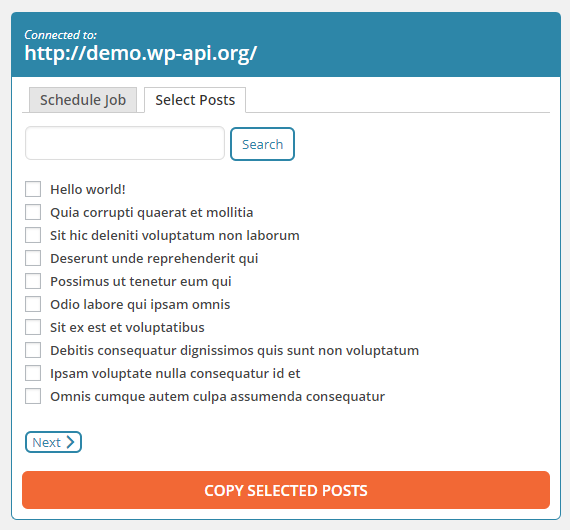Click the Copy Selected Posts button
The height and width of the screenshot is (530, 570).
click(286, 490)
